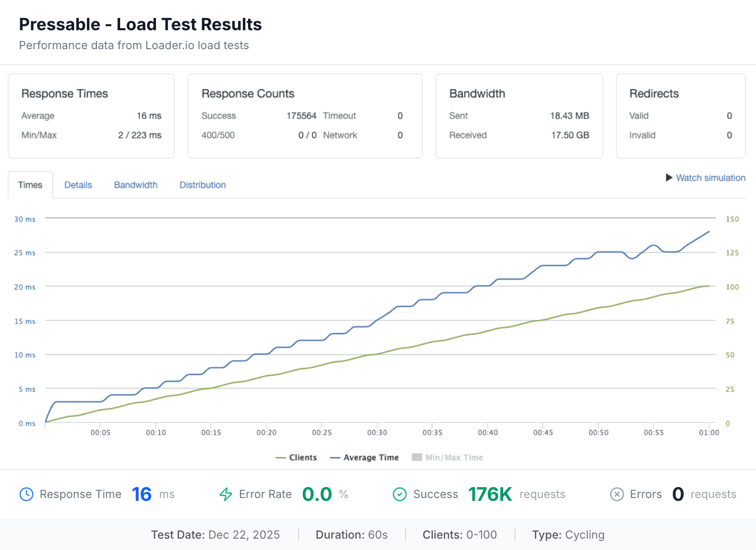This screenshot has width=756, height=550.
Task: Click the green Clients legend line swatch
Action: pos(281,457)
